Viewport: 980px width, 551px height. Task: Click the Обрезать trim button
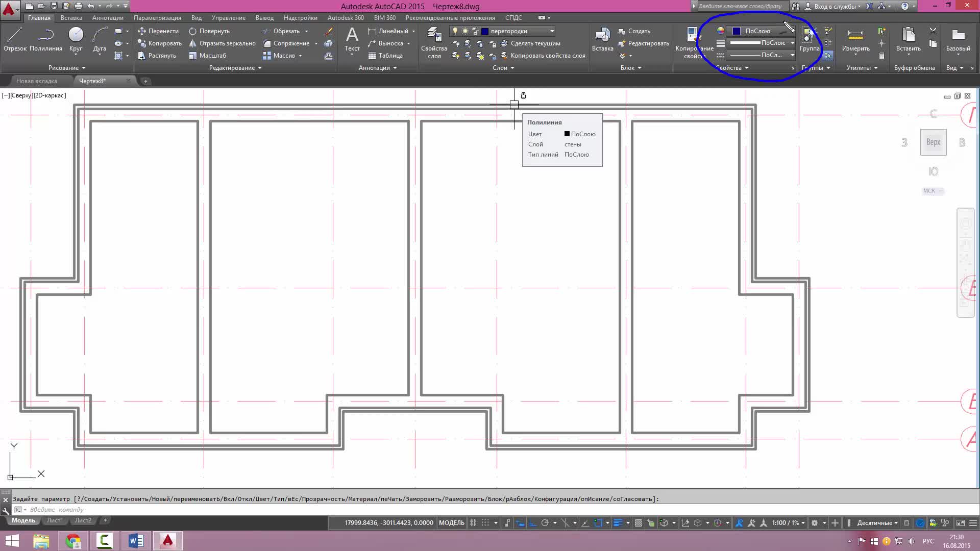pyautogui.click(x=281, y=31)
